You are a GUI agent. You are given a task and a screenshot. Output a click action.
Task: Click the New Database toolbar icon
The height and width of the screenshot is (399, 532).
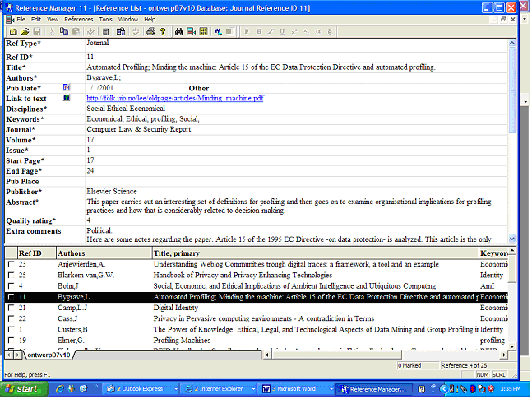[x=13, y=31]
